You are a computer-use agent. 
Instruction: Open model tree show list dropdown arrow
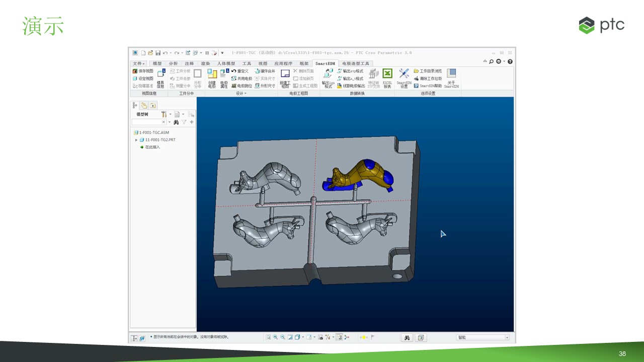(x=183, y=114)
